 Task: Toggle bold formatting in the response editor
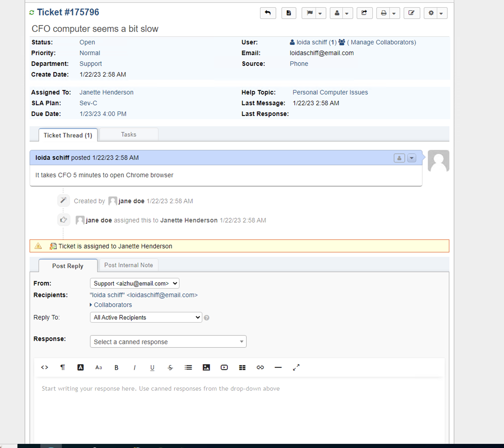[x=116, y=367]
